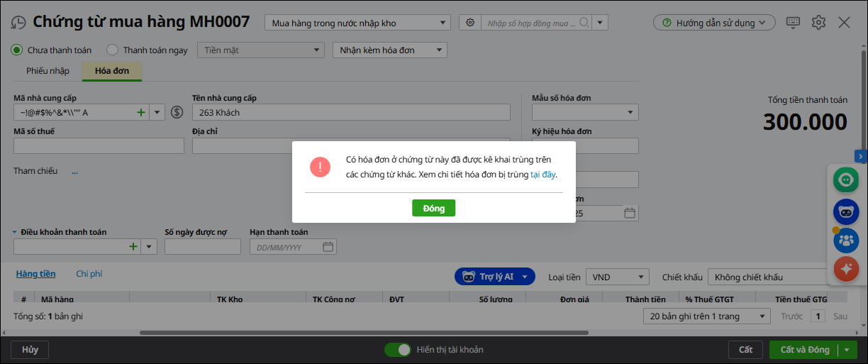Image resolution: width=868 pixels, height=364 pixels.
Task: Open Nhận kèm hóa đơn dropdown
Action: point(389,50)
